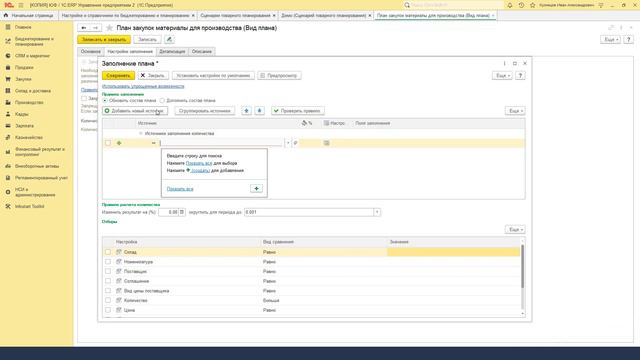Enable the Вид цены поставщика filter checkbox

[x=108, y=291]
